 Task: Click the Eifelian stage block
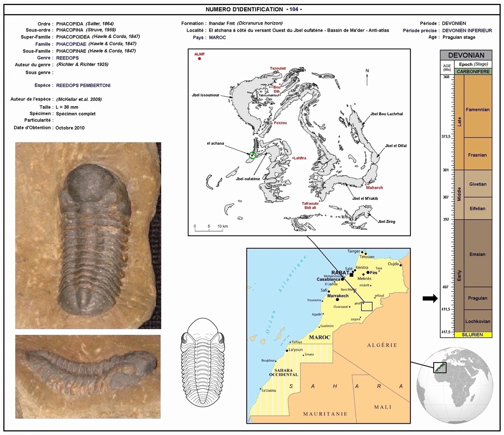pos(477,209)
